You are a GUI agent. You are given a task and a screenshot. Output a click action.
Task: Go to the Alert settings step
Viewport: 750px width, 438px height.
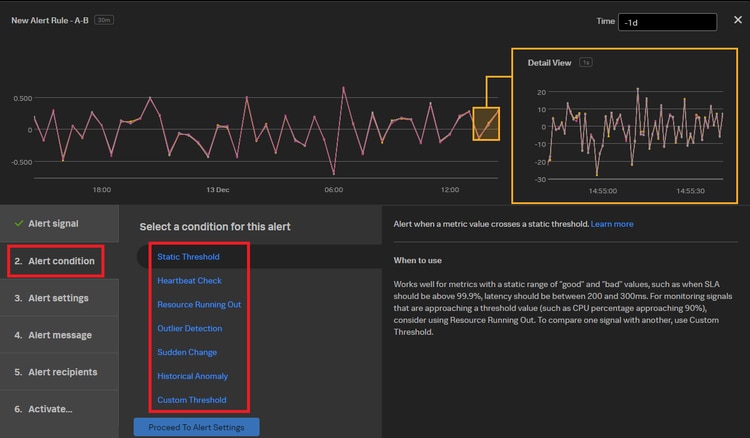(58, 298)
